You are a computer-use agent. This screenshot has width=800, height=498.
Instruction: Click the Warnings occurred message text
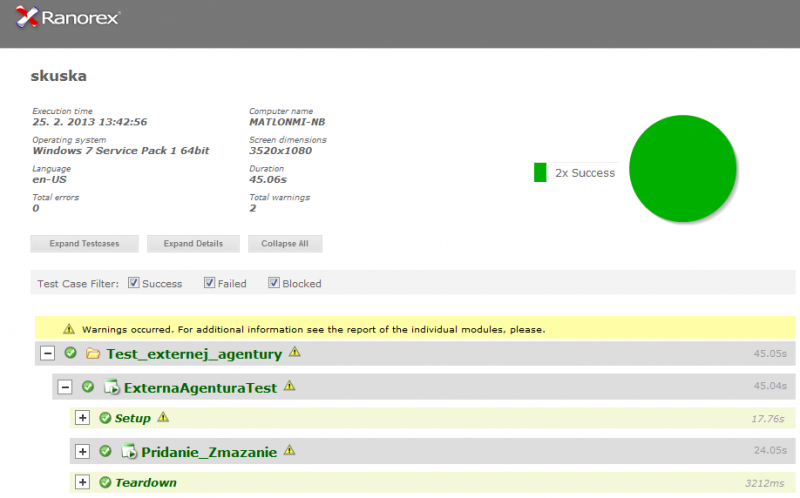[314, 330]
